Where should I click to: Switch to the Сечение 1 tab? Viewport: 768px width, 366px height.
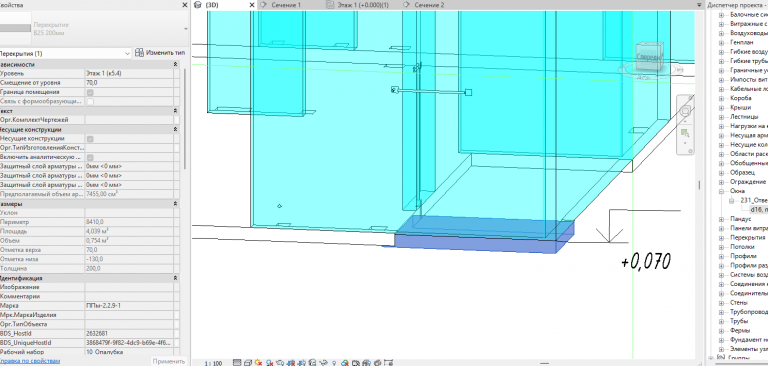(x=286, y=5)
